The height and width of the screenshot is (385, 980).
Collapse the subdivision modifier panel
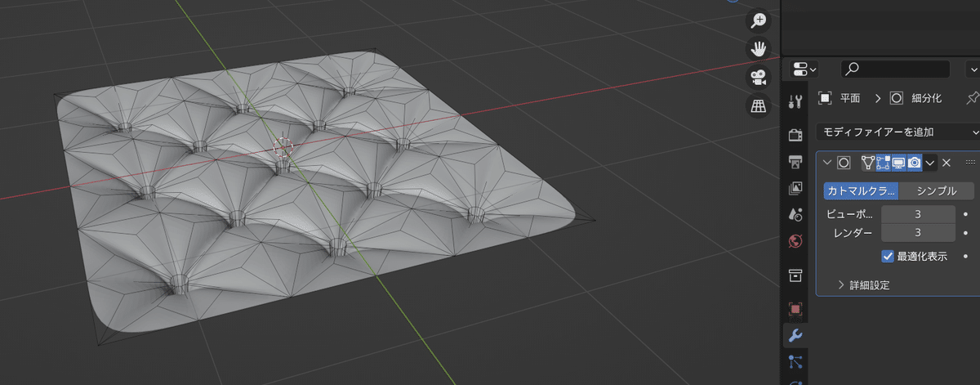pos(826,163)
